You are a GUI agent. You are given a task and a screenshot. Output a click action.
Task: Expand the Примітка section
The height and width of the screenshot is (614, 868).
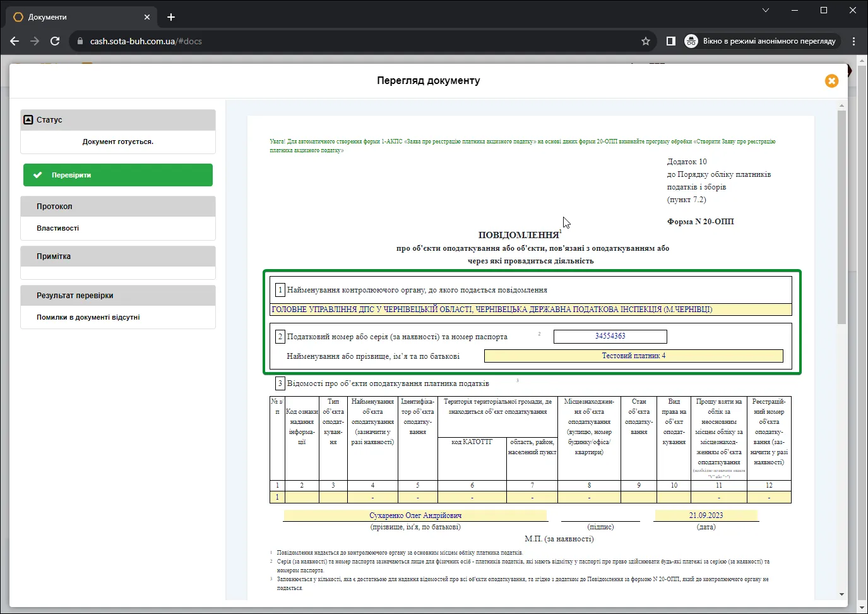pyautogui.click(x=118, y=256)
